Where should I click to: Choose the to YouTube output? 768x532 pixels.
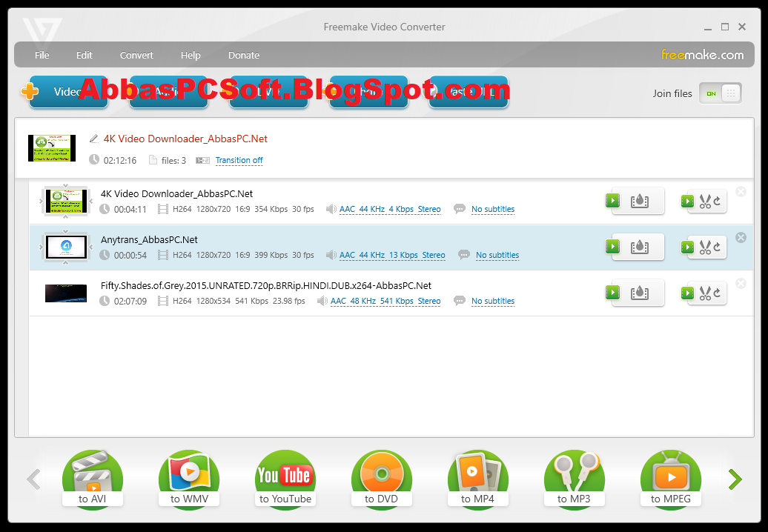[x=285, y=479]
